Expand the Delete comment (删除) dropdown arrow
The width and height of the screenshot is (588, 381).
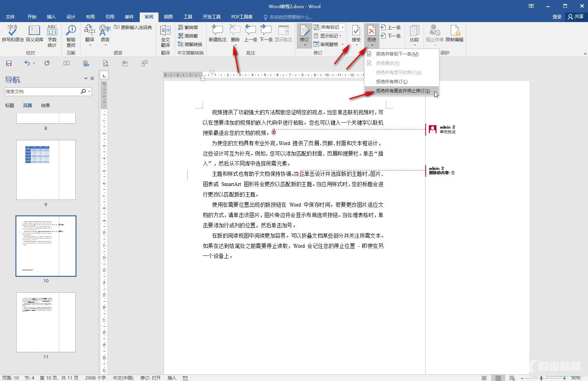click(x=235, y=45)
